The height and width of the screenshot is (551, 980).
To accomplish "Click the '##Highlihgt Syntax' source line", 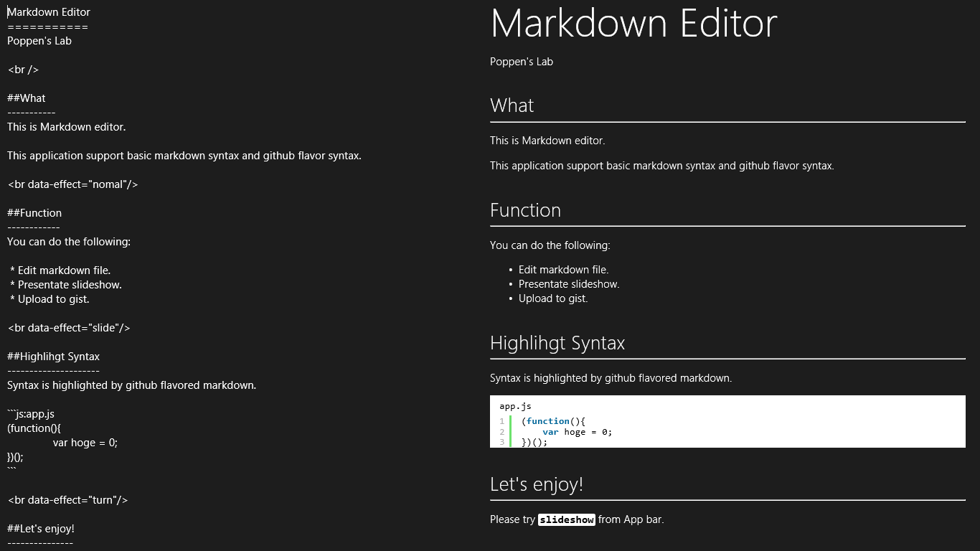I will [x=54, y=357].
